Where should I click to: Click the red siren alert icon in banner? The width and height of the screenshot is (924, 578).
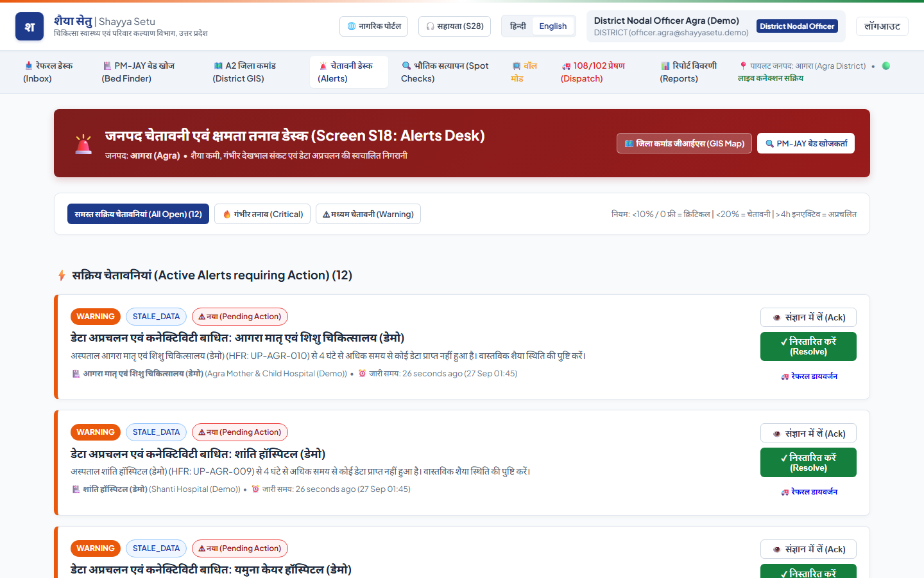click(x=83, y=144)
